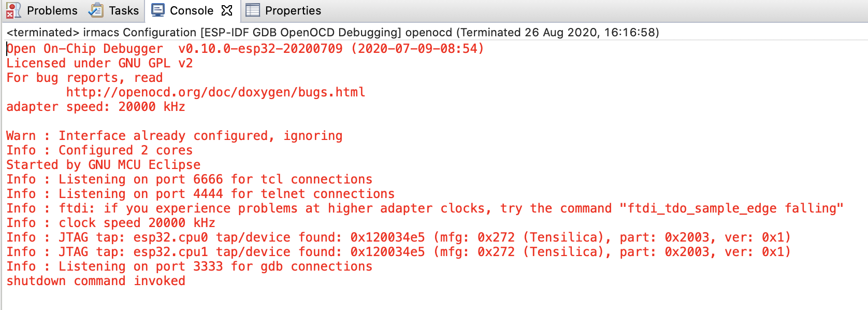Screen dimensions: 868x310
Task: Switch to the Problems tab
Action: click(52, 10)
